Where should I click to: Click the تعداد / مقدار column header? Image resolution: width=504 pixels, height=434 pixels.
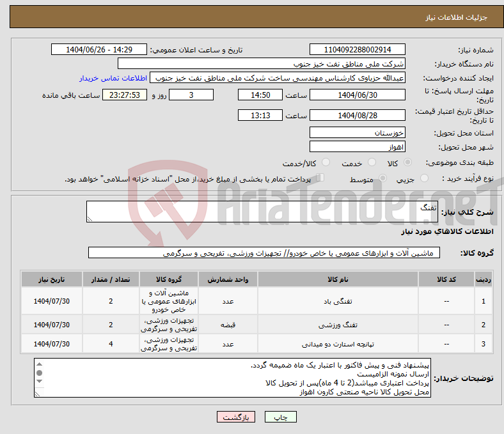pos(111,279)
